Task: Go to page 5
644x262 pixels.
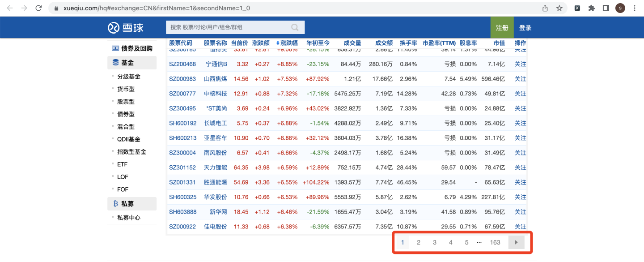Action: pos(466,242)
